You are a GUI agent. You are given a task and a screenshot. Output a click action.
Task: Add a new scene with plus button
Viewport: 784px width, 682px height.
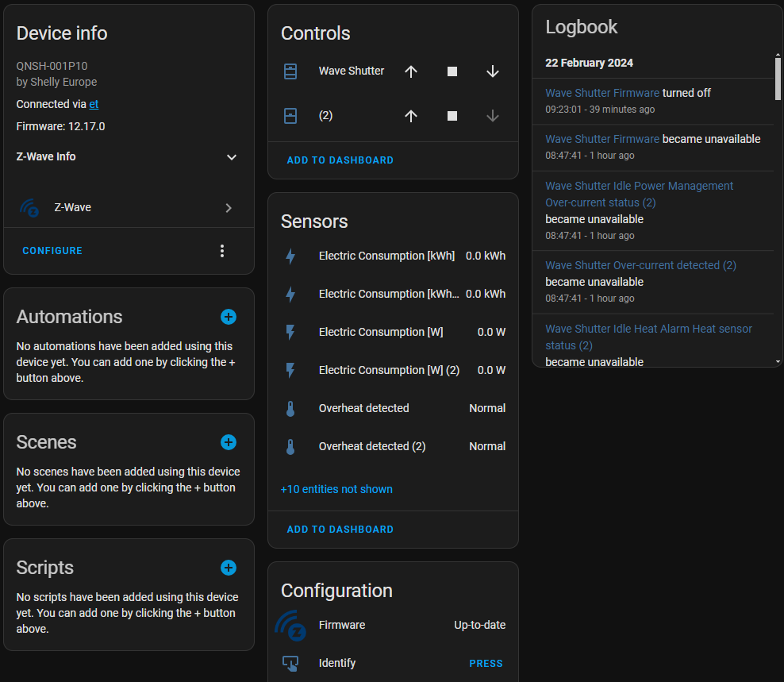coord(229,442)
